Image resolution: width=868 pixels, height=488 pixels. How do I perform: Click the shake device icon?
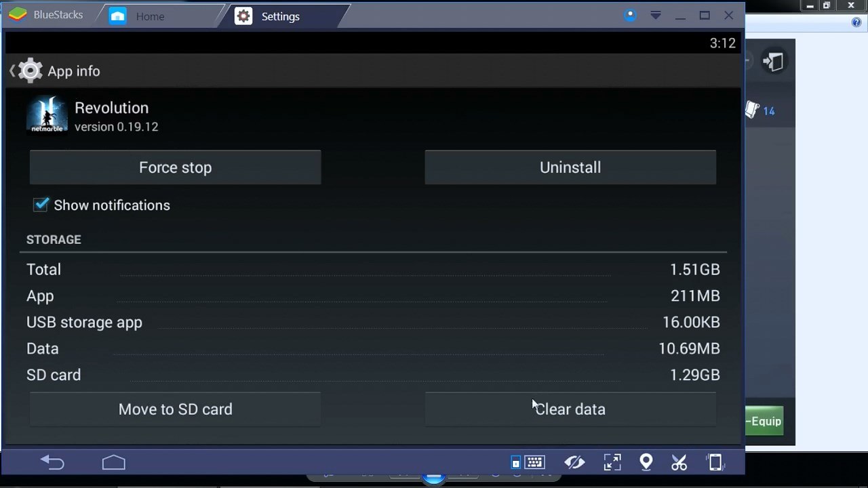tap(715, 462)
